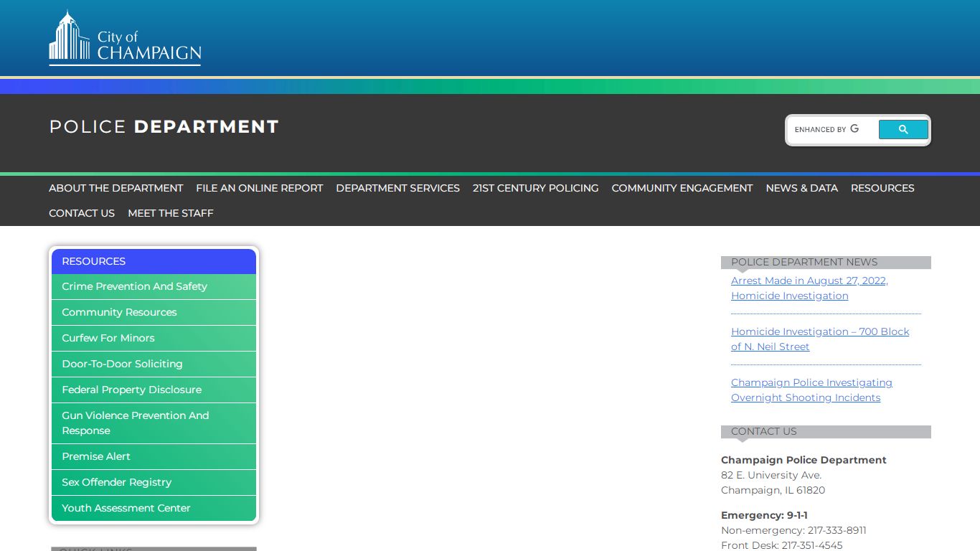The image size is (980, 551).
Task: Open Gun Violence Prevention And Response
Action: pos(154,423)
